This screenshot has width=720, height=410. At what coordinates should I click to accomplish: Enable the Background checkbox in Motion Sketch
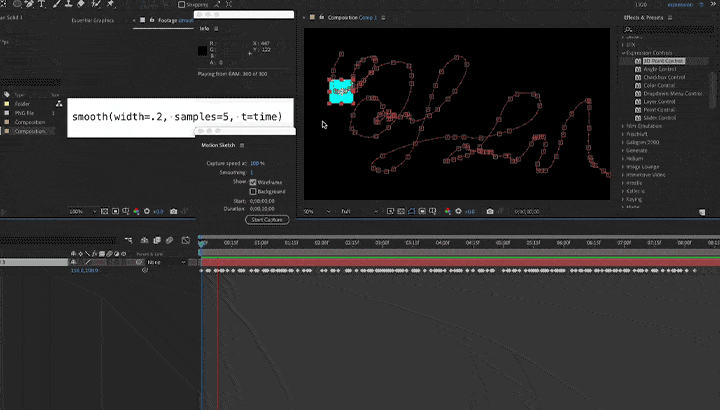[253, 191]
